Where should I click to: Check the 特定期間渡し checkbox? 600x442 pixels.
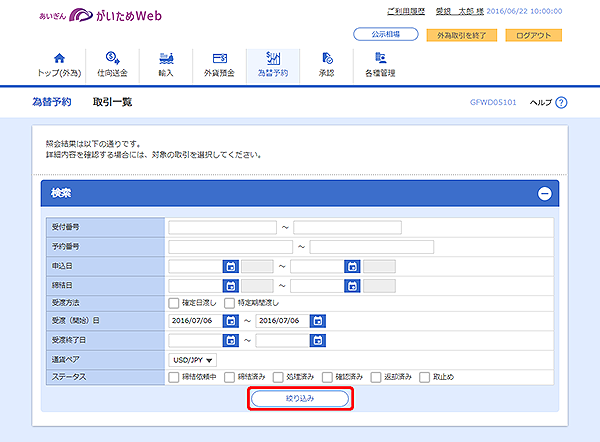pyautogui.click(x=229, y=303)
